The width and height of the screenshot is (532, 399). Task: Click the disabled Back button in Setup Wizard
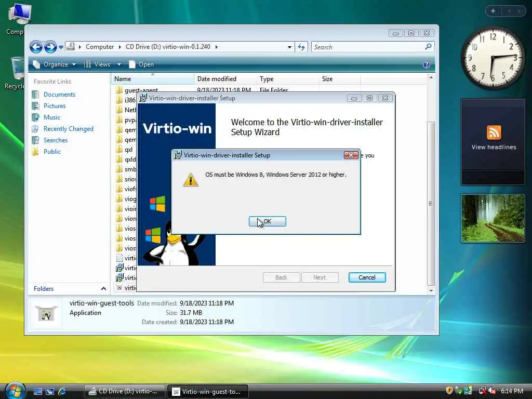281,277
